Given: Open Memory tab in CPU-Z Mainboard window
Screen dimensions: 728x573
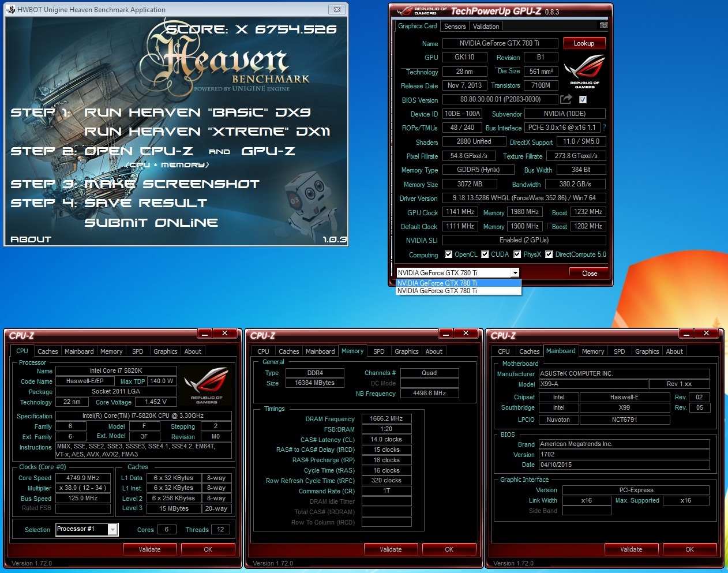Looking at the screenshot, I should [x=593, y=351].
